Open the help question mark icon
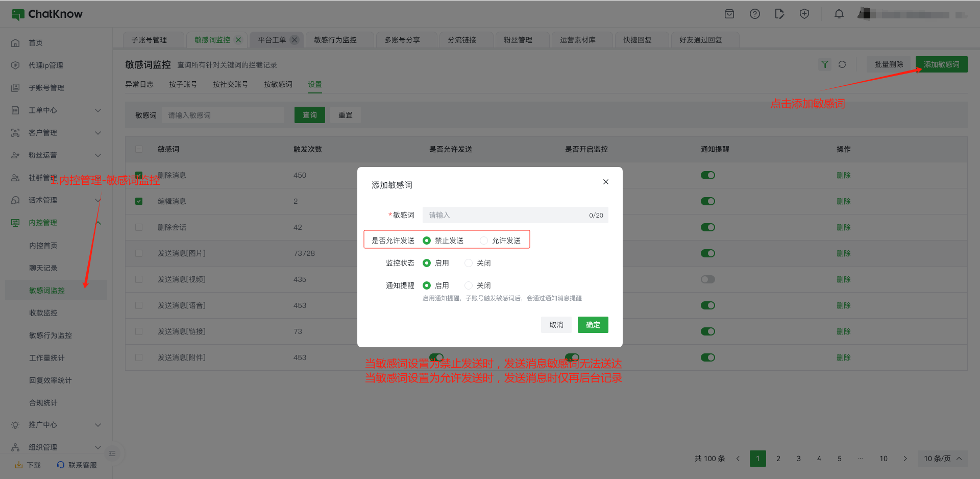 coord(754,14)
